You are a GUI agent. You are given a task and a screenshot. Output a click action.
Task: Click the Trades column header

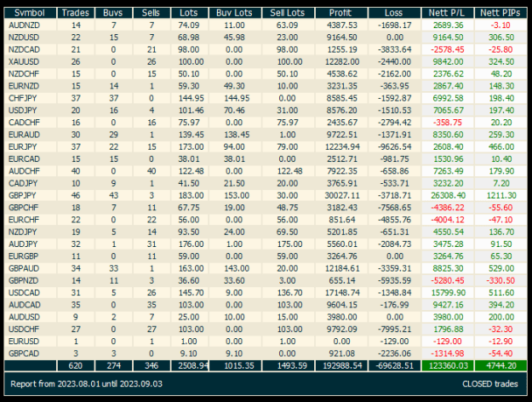75,13
